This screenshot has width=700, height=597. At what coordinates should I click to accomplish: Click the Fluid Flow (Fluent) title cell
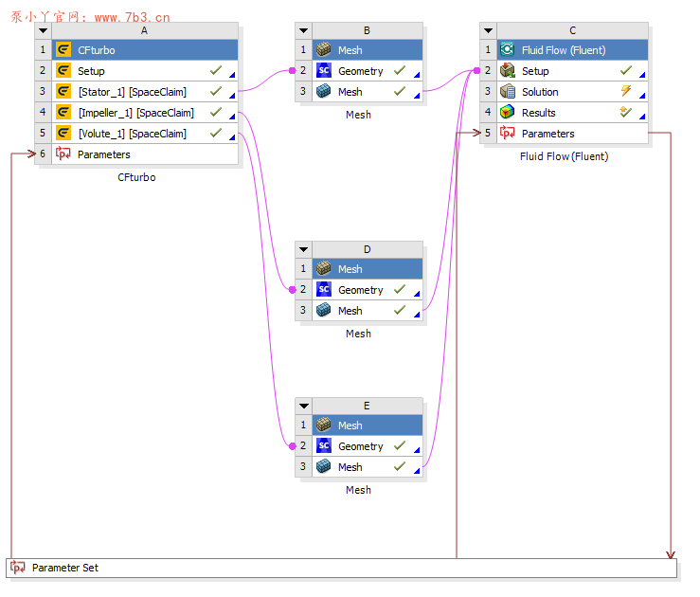tap(563, 50)
